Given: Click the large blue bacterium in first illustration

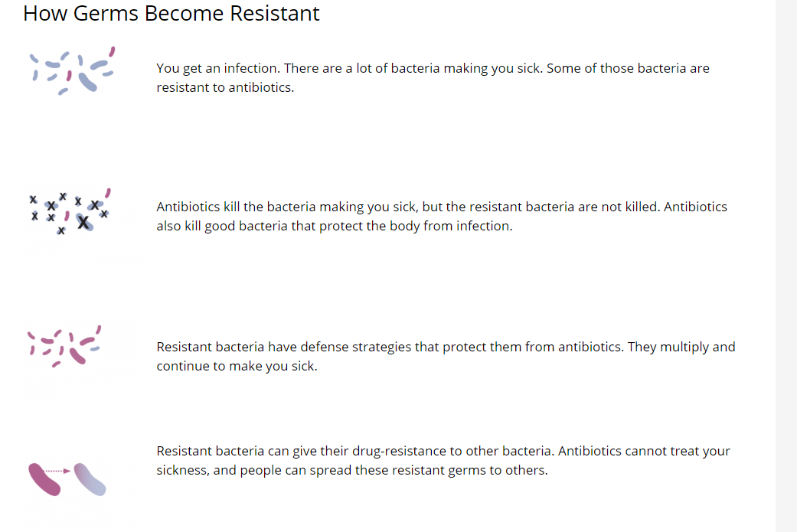Looking at the screenshot, I should 87,81.
